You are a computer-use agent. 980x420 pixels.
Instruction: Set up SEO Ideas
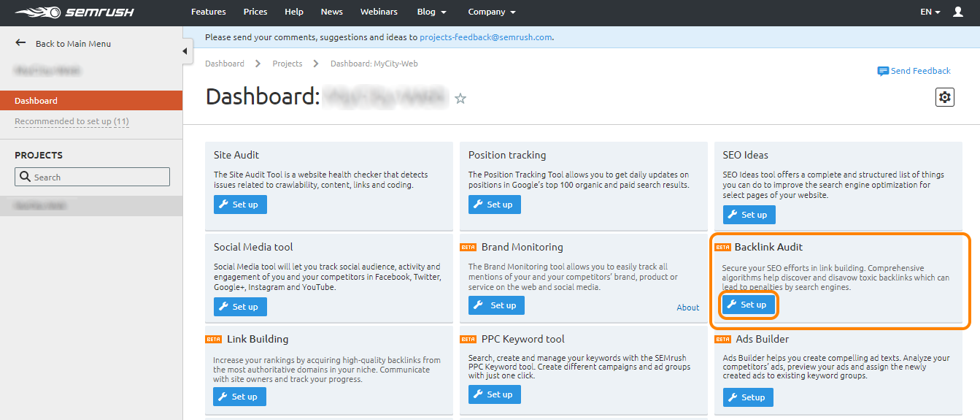click(x=749, y=215)
